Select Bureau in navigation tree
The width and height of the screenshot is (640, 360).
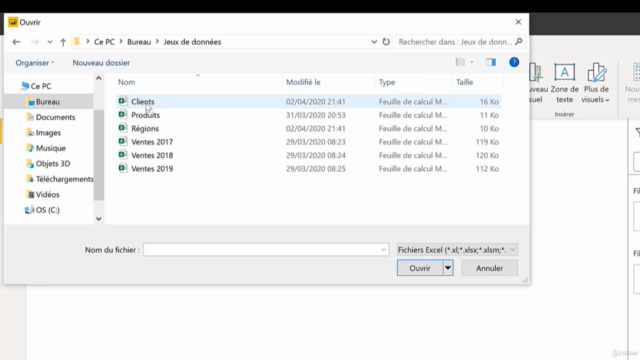tap(48, 101)
